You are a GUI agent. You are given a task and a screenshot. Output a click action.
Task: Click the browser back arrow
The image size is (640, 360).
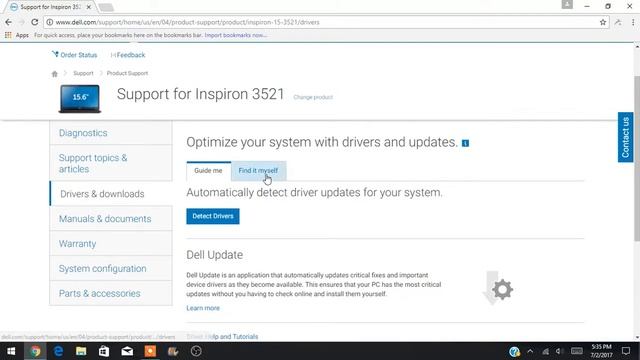point(8,22)
